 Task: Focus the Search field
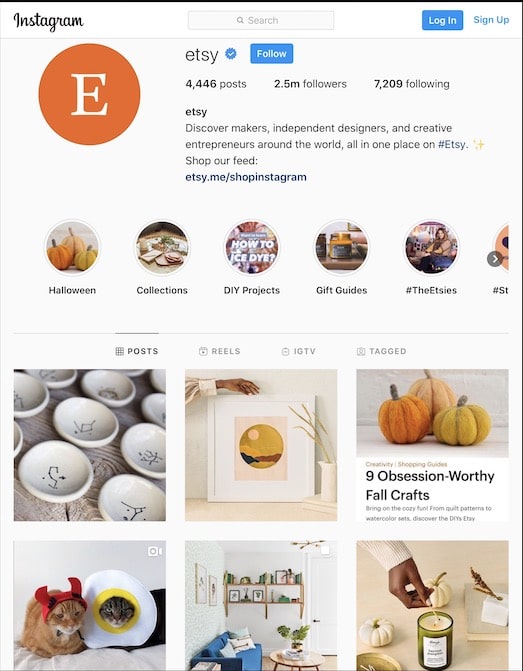coord(261,20)
